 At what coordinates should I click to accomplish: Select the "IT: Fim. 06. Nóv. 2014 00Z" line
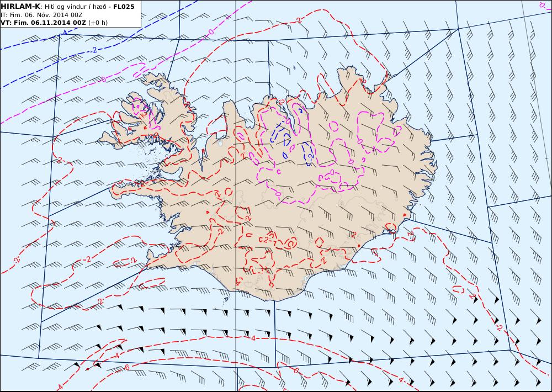click(x=41, y=15)
